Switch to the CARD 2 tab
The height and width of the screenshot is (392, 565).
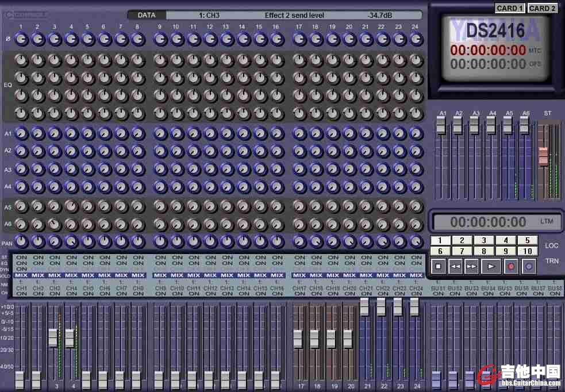pos(543,8)
